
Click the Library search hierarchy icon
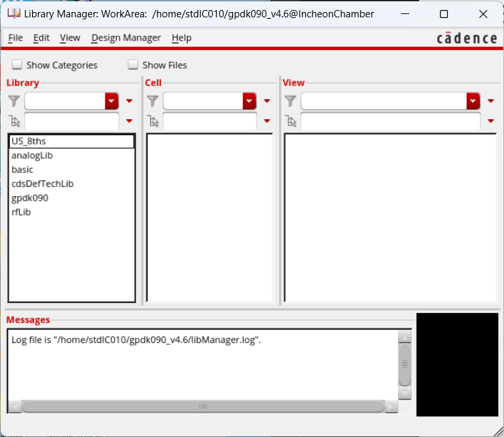pyautogui.click(x=15, y=121)
